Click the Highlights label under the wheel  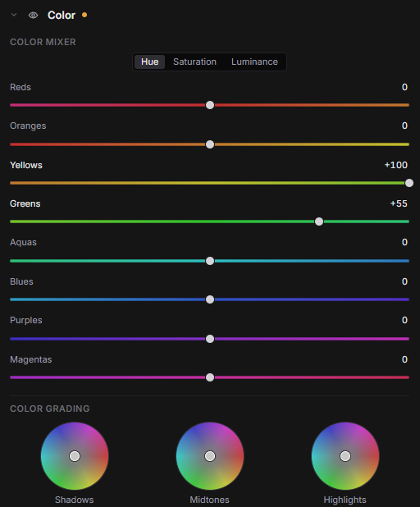345,500
